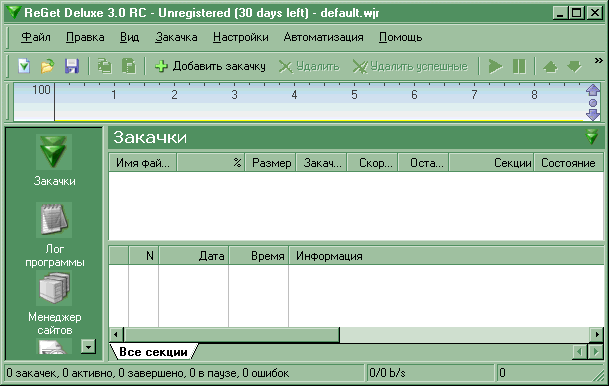Open the Автоматизация menu
This screenshot has width=609, height=386.
coord(324,37)
